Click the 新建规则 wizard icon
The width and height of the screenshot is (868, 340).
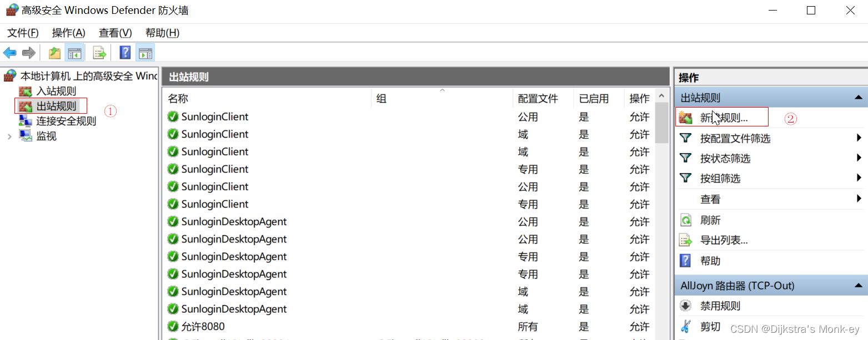(686, 116)
